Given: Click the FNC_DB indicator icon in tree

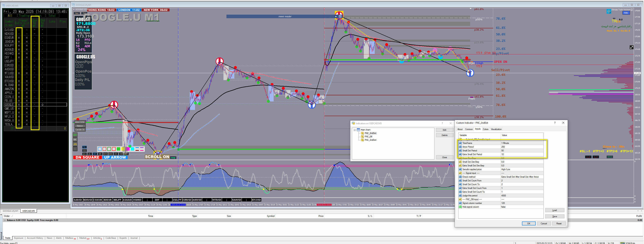Looking at the screenshot, I should (363, 137).
